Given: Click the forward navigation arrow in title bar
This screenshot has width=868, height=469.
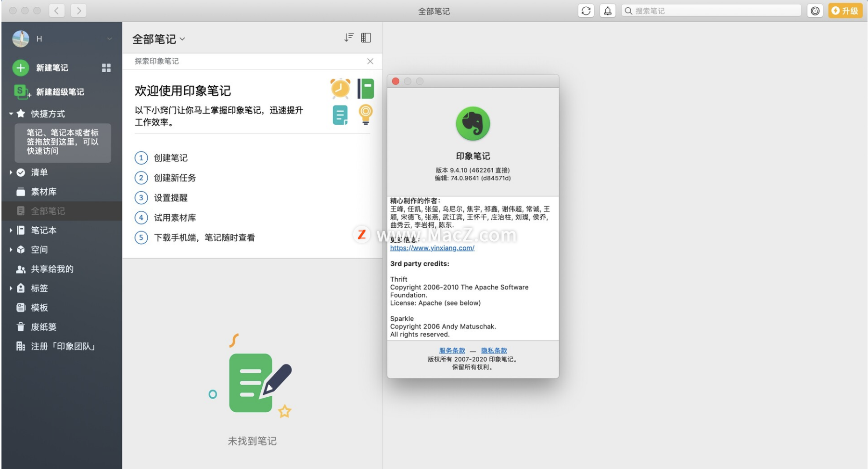Looking at the screenshot, I should pyautogui.click(x=78, y=11).
